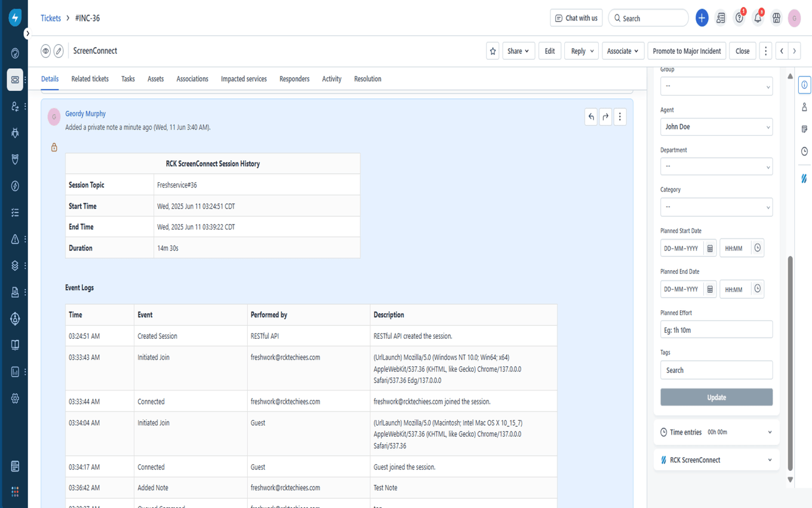
Task: Open the alert triangle icon in sidebar
Action: click(x=15, y=239)
